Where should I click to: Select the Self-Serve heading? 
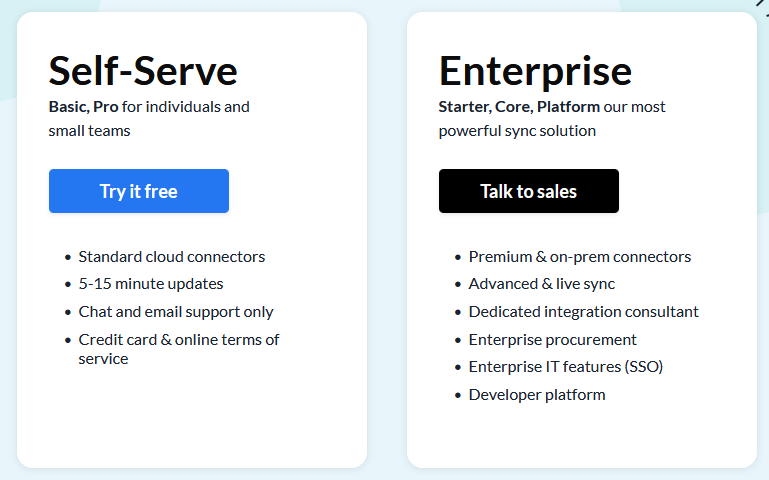pos(143,71)
